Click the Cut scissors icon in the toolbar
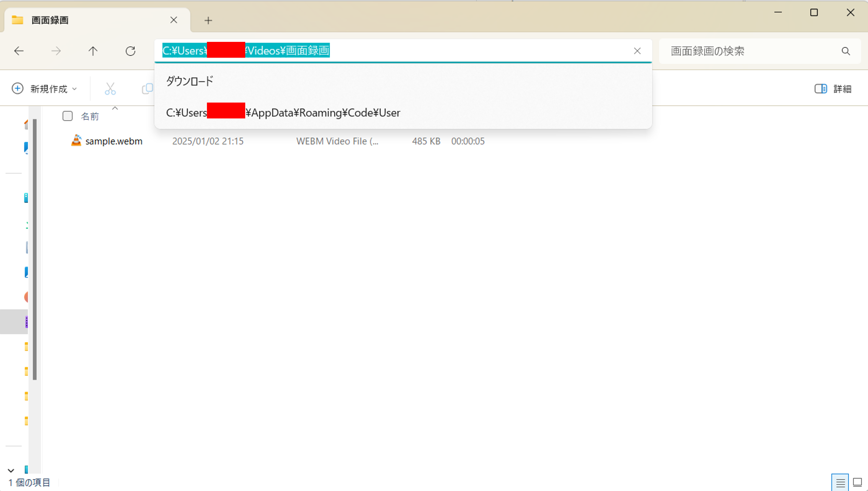The image size is (868, 491). (110, 88)
